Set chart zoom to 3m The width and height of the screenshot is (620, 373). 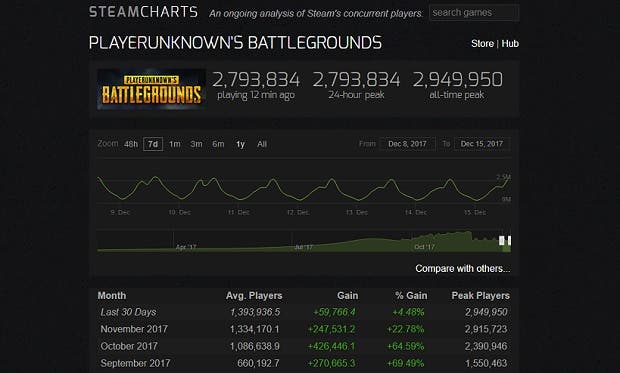coord(197,144)
